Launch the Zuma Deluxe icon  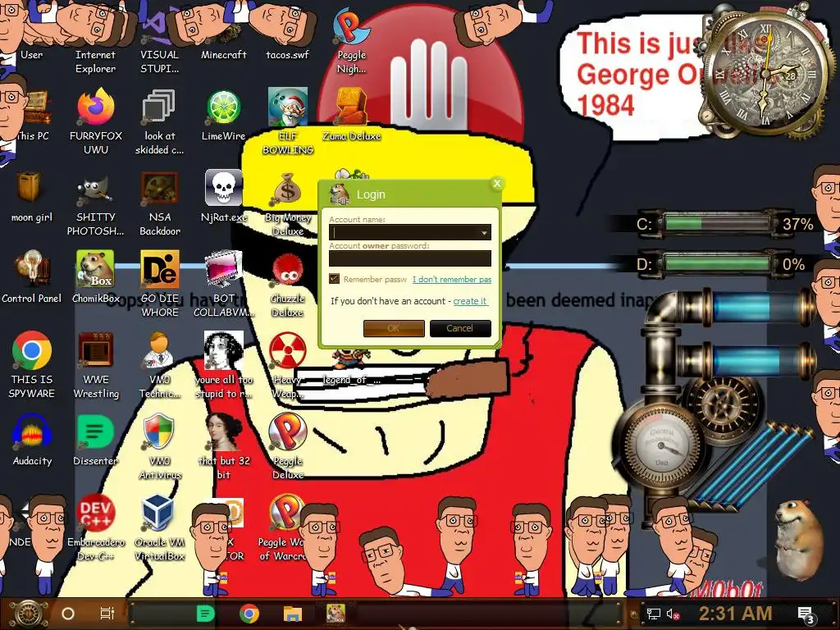351,115
